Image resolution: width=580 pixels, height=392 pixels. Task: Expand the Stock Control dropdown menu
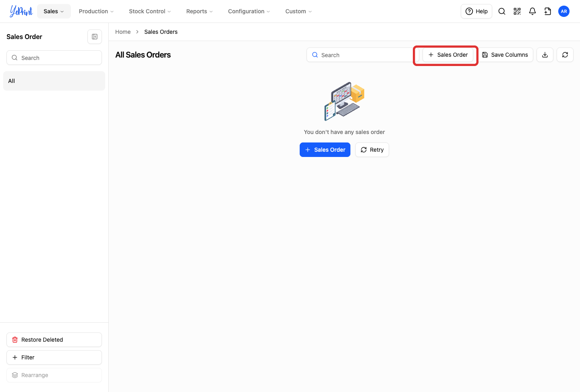(150, 11)
